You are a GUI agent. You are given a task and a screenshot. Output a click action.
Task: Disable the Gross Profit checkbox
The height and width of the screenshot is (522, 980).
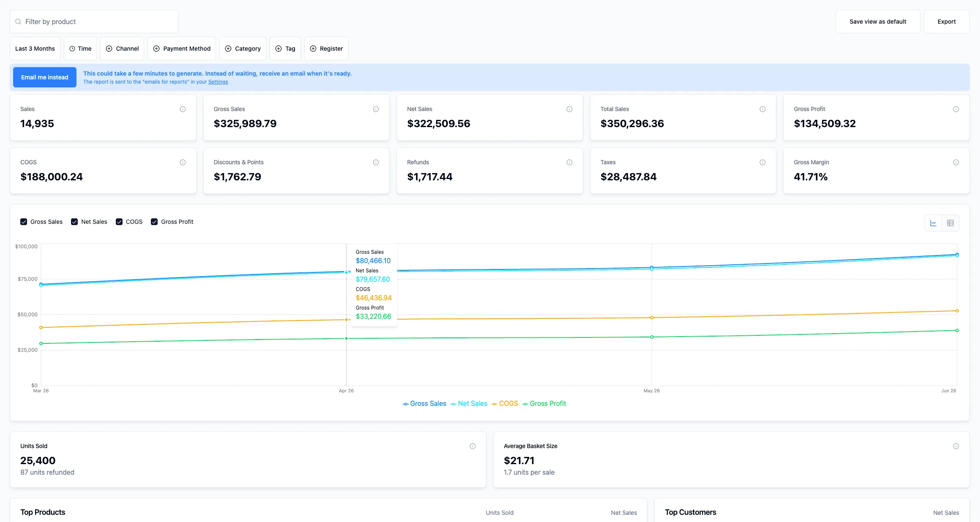click(x=154, y=222)
